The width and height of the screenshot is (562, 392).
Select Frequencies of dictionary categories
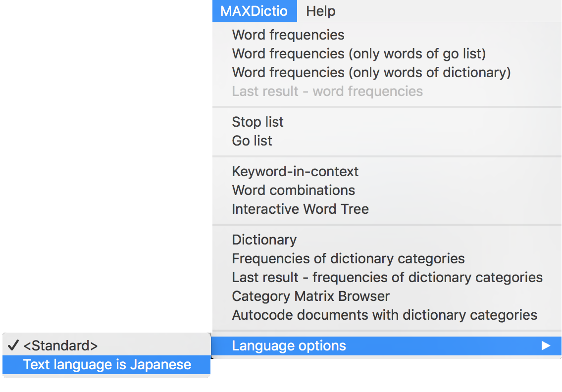pyautogui.click(x=387, y=258)
